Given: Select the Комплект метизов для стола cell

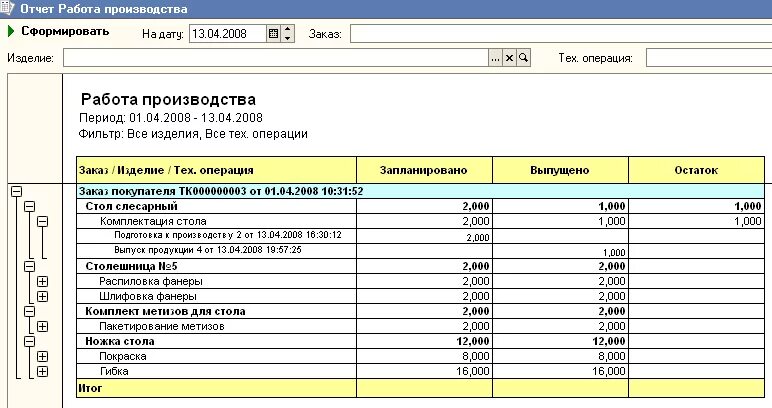Looking at the screenshot, I should click(216, 312).
